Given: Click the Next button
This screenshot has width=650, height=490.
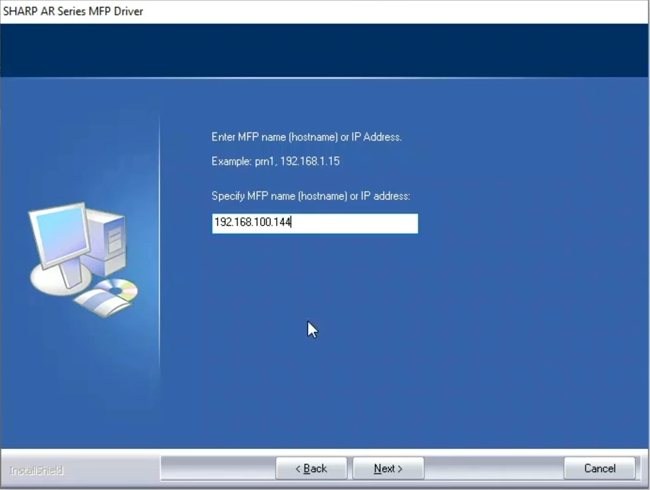Looking at the screenshot, I should pyautogui.click(x=388, y=468).
